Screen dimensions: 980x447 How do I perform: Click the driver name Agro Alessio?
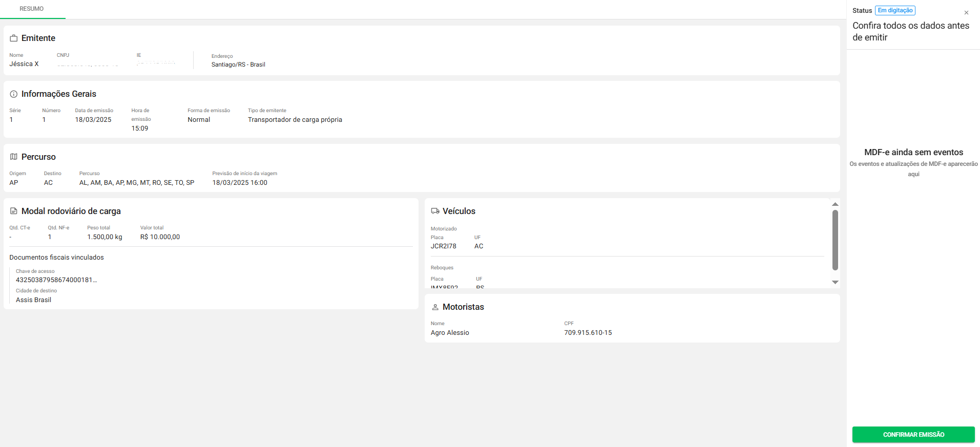pyautogui.click(x=450, y=333)
